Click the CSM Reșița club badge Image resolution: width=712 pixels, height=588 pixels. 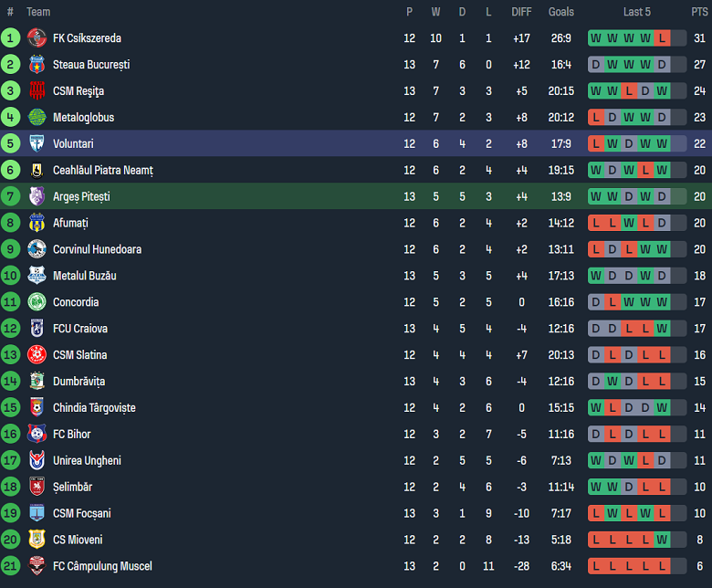click(x=37, y=91)
